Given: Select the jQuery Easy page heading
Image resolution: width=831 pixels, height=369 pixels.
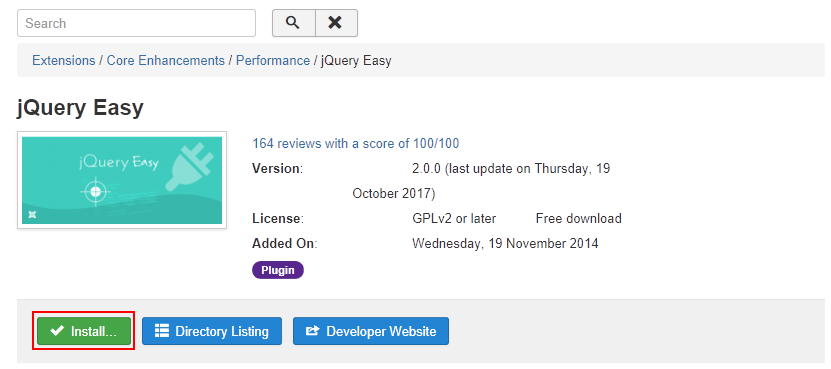Looking at the screenshot, I should (x=80, y=108).
